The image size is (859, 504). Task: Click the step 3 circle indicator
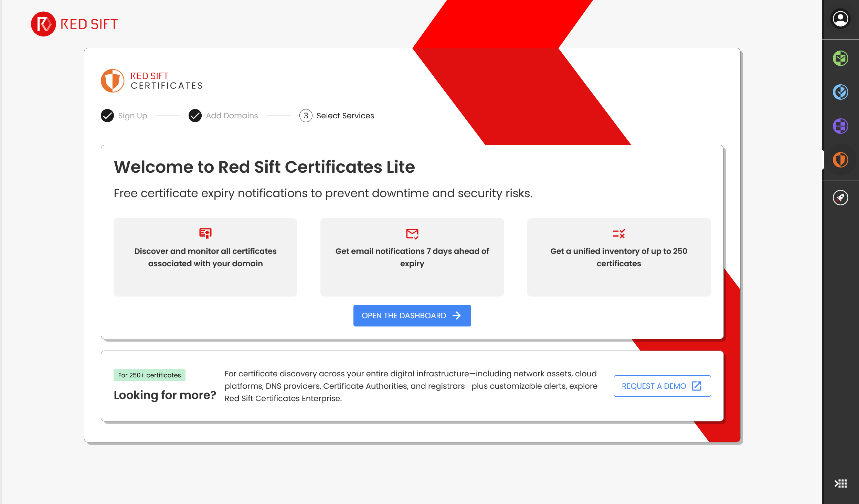click(306, 116)
